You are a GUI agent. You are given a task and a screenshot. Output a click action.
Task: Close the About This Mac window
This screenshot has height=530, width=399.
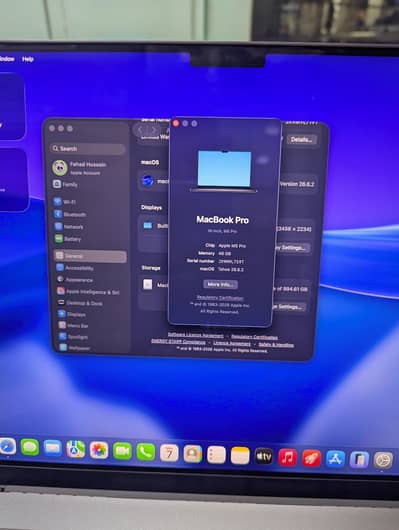176,123
